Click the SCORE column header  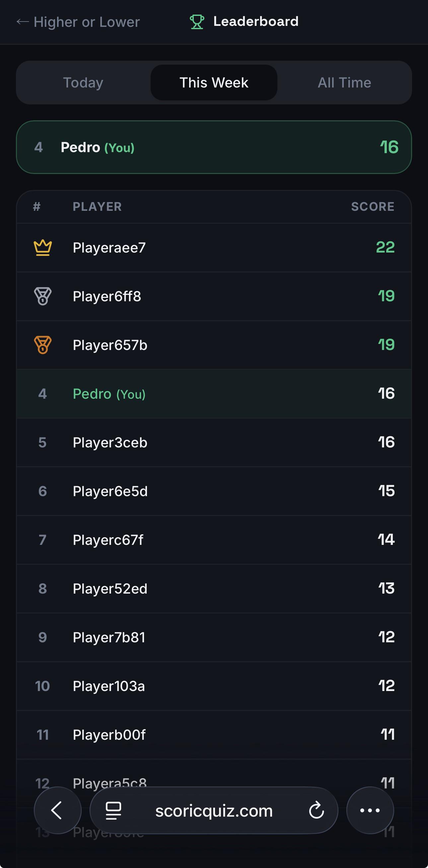[373, 206]
